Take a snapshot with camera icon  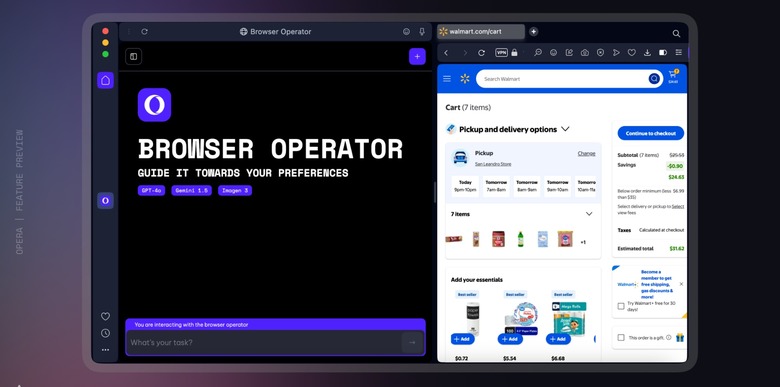click(x=585, y=52)
